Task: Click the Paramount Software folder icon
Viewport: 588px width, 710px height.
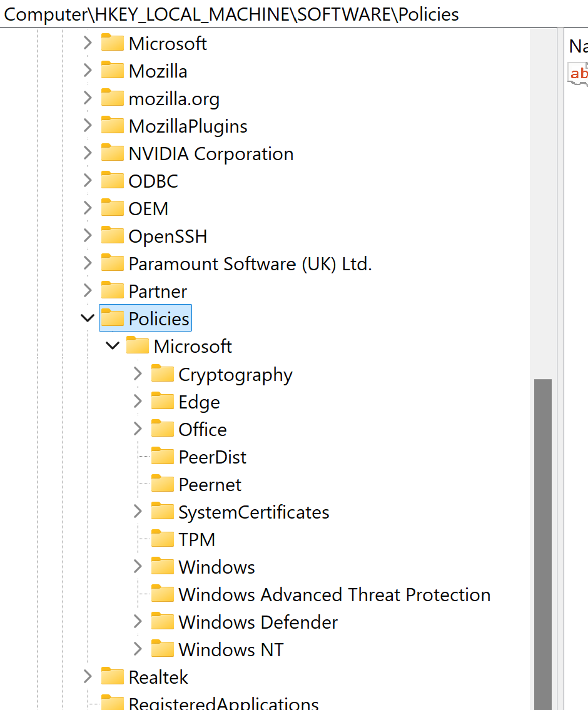Action: [112, 263]
